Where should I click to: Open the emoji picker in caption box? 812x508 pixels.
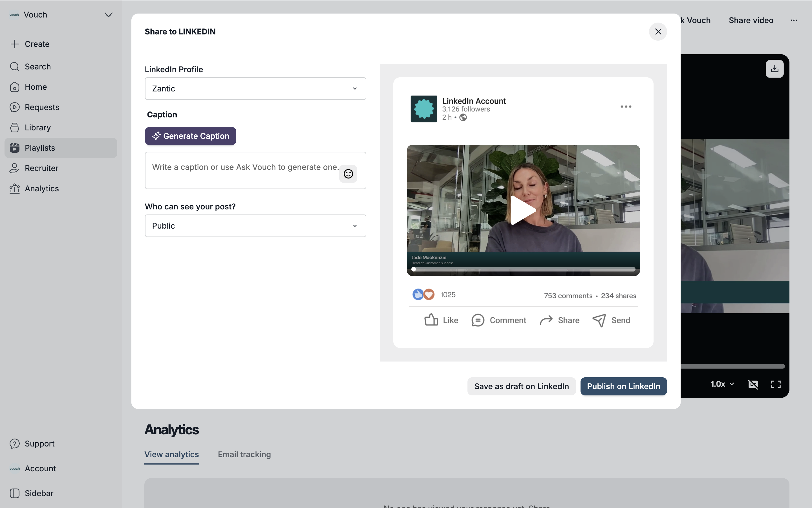(x=348, y=174)
